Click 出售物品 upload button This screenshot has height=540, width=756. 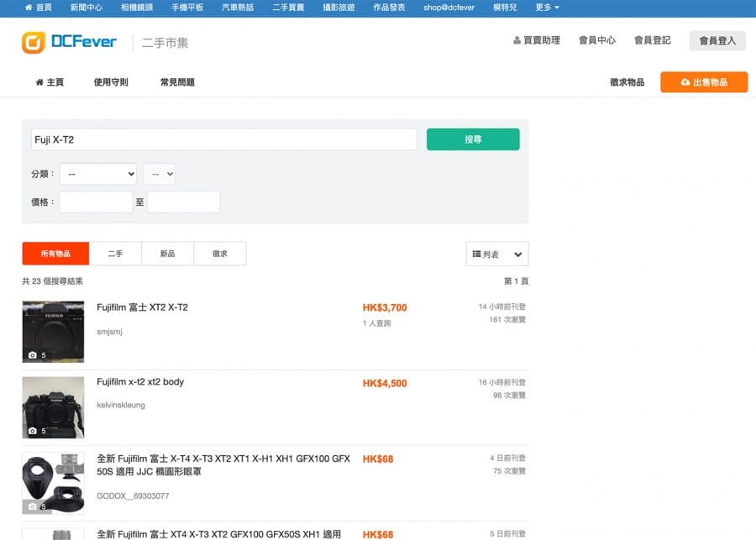click(x=703, y=82)
